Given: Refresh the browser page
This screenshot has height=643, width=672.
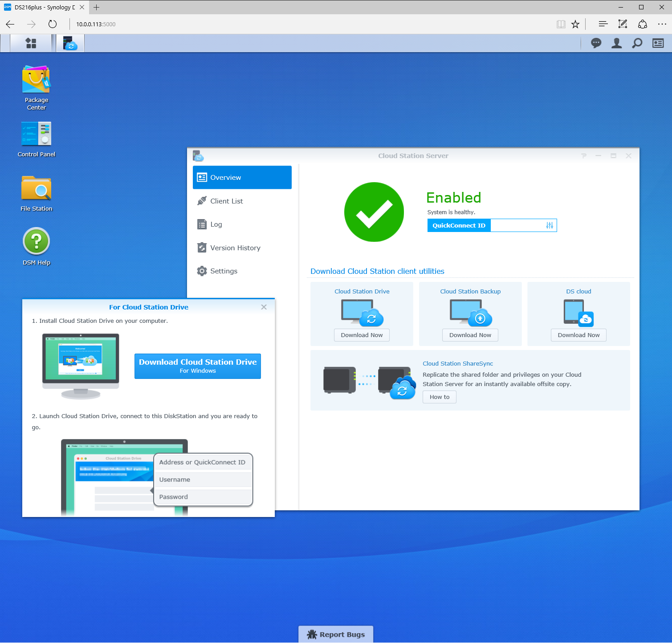Looking at the screenshot, I should click(x=53, y=24).
